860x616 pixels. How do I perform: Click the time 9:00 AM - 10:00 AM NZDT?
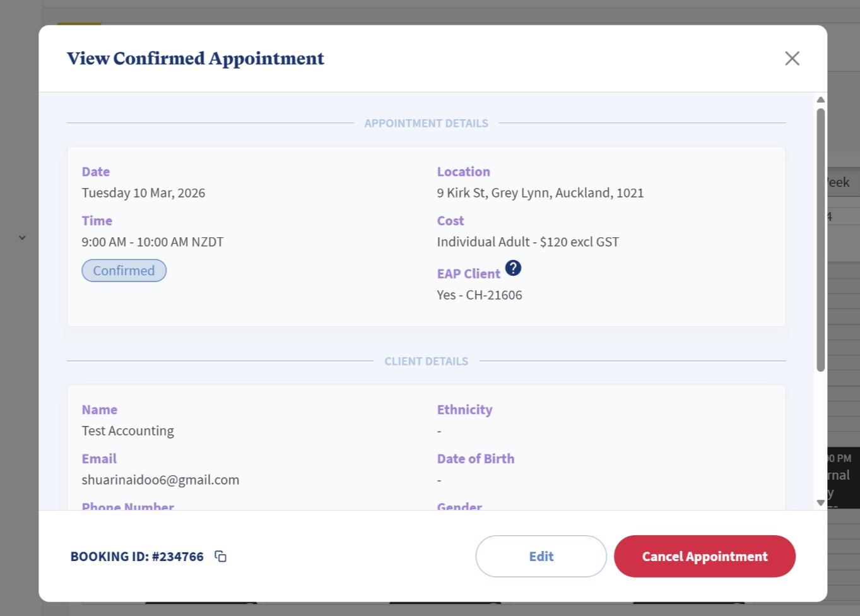coord(152,242)
